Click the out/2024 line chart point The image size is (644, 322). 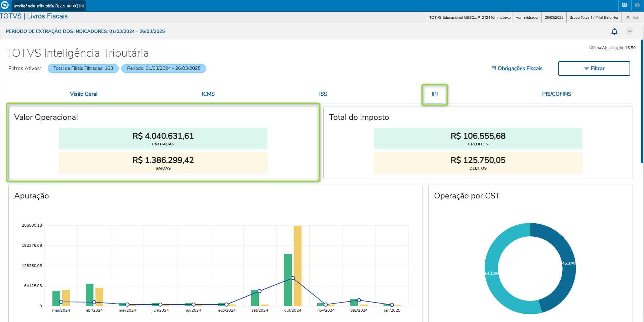coord(293,278)
